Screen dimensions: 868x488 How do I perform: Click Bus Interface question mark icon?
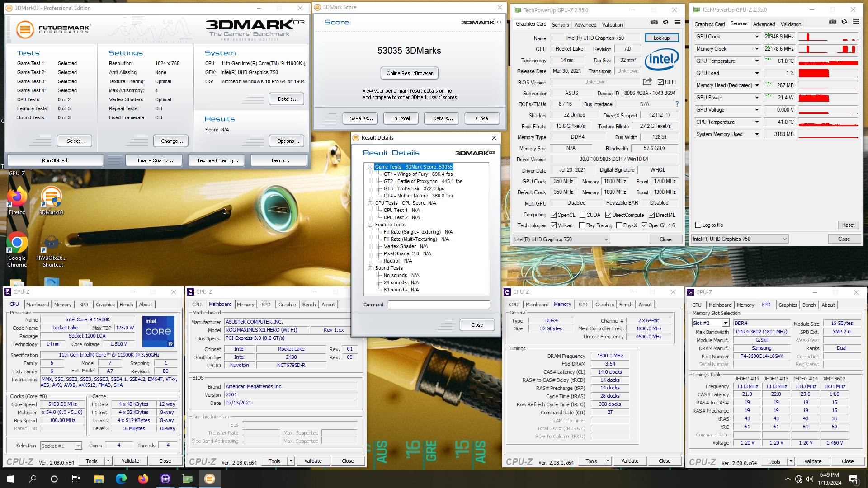677,104
